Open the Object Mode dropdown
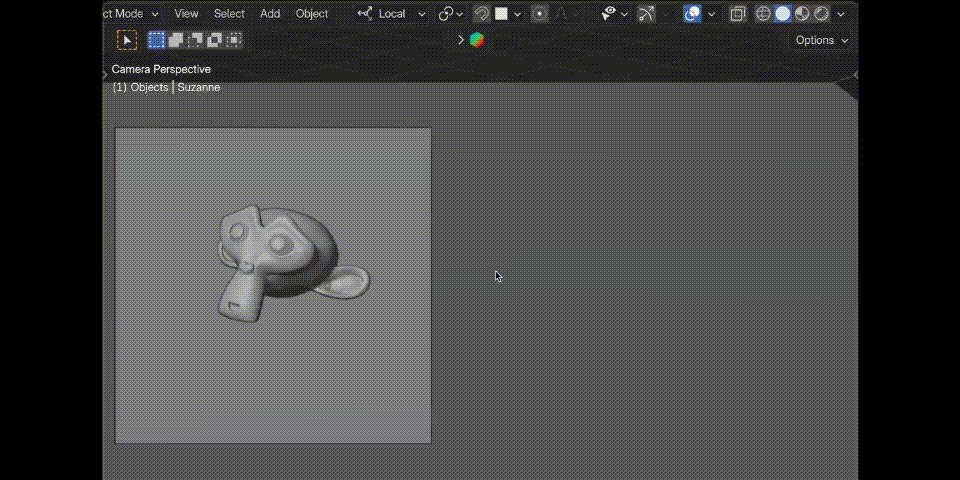 [x=131, y=13]
